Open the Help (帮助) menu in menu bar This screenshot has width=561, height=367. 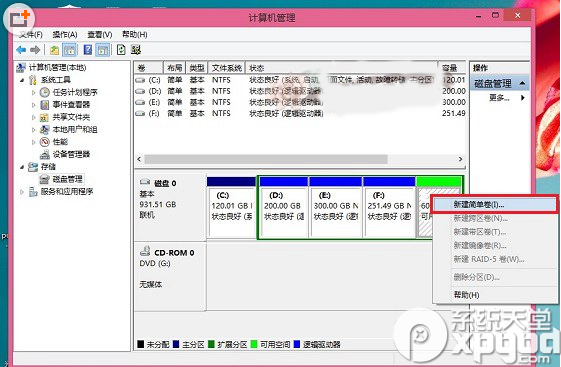click(135, 34)
